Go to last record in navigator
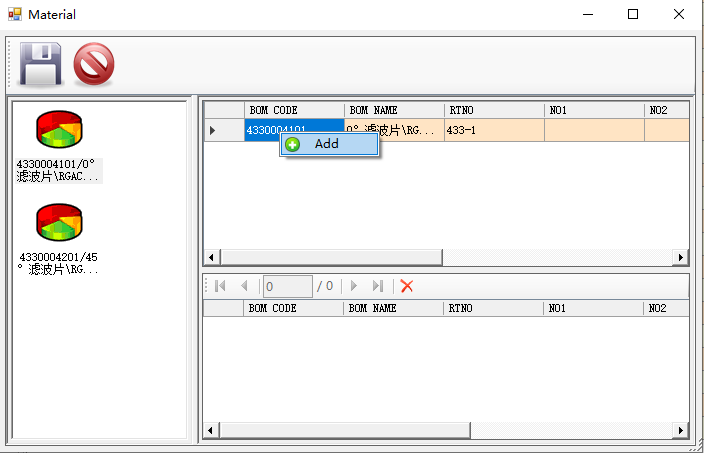Screen dimensions: 704x453 coord(378,286)
